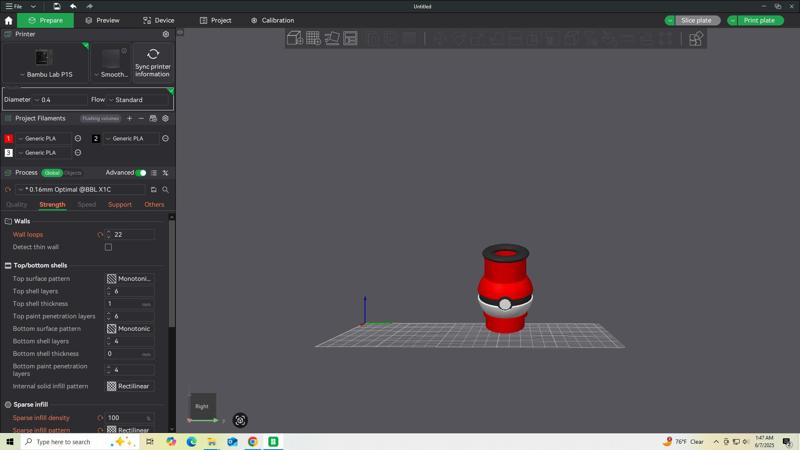Save the 0.16mm Optimal process preset

tap(154, 189)
